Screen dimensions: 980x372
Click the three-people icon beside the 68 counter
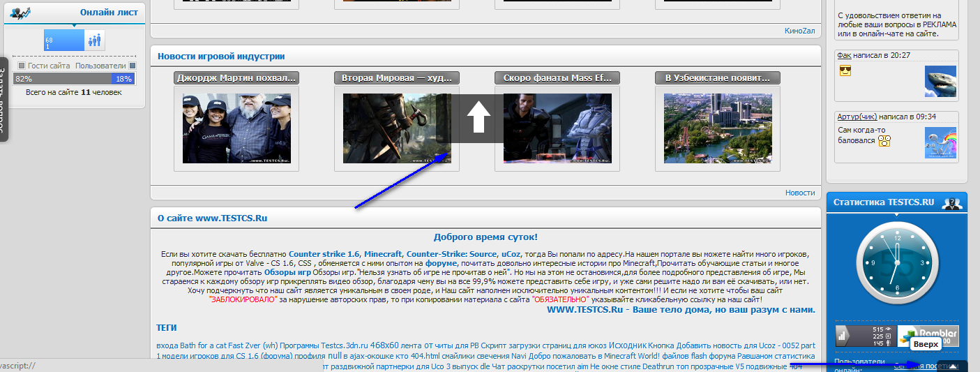point(94,40)
